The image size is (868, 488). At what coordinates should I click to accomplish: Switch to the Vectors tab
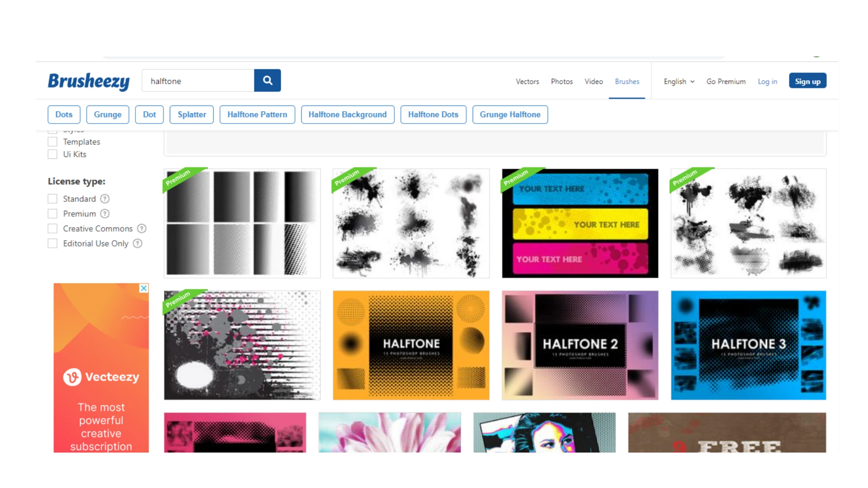(x=527, y=82)
